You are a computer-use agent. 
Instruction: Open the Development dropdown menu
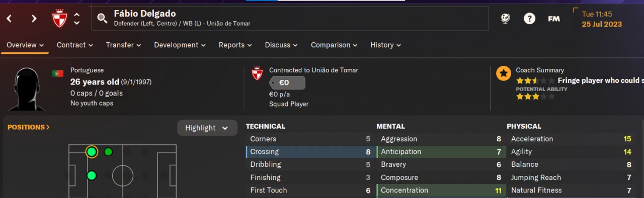coord(180,45)
